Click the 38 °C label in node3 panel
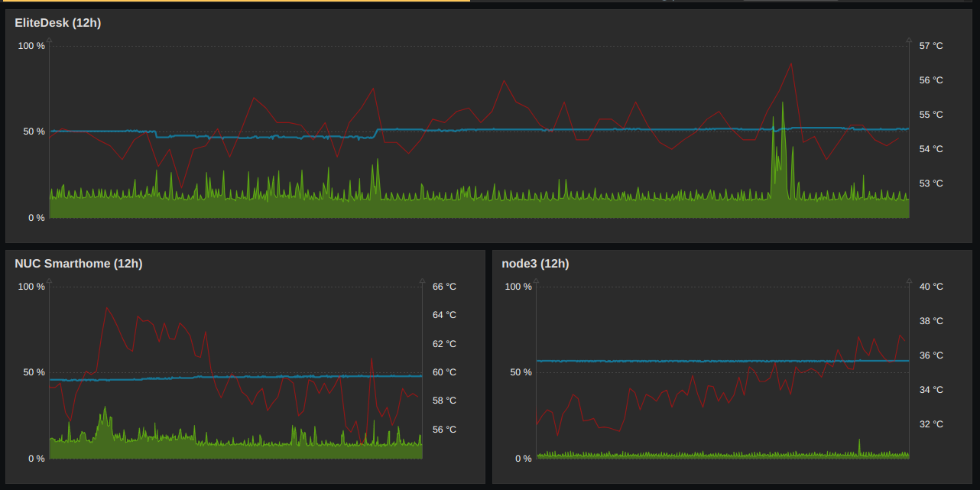 [931, 321]
